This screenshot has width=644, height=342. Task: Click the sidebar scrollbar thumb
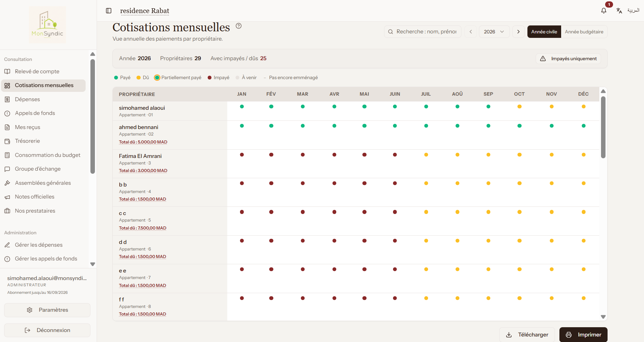[x=92, y=117]
